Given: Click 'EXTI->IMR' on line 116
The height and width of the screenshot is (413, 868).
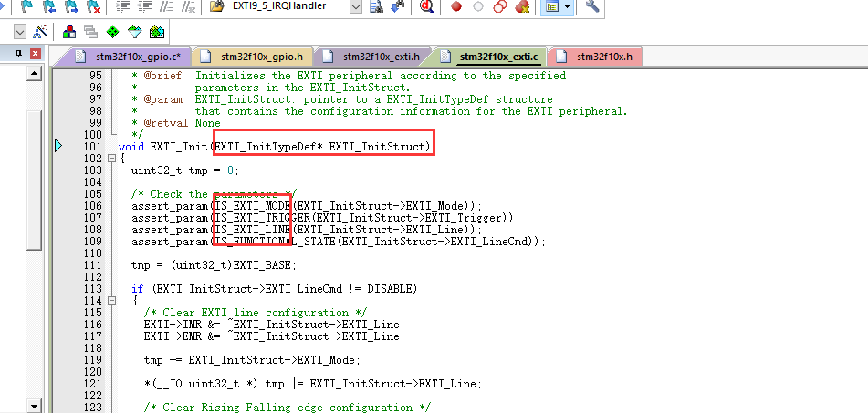Looking at the screenshot, I should [173, 325].
